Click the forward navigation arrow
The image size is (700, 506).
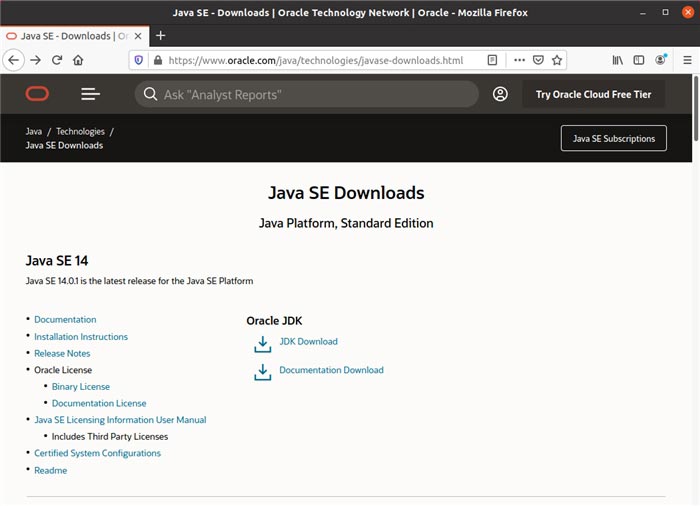35,60
